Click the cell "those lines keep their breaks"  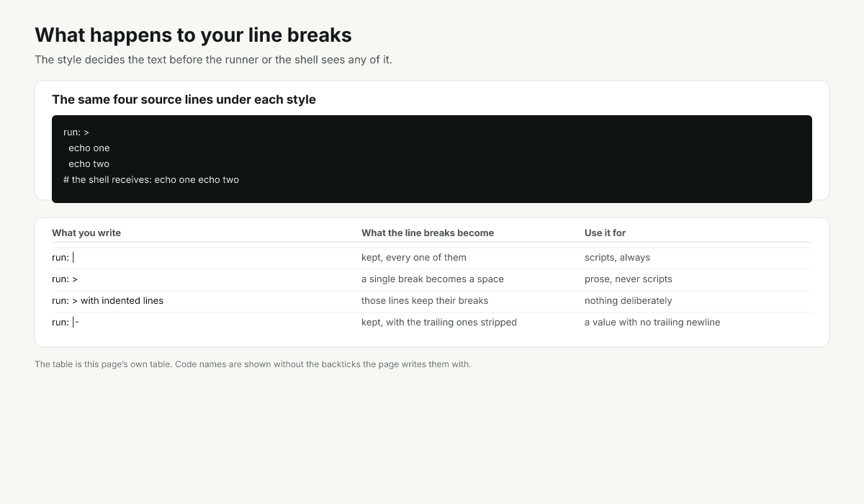(x=425, y=301)
